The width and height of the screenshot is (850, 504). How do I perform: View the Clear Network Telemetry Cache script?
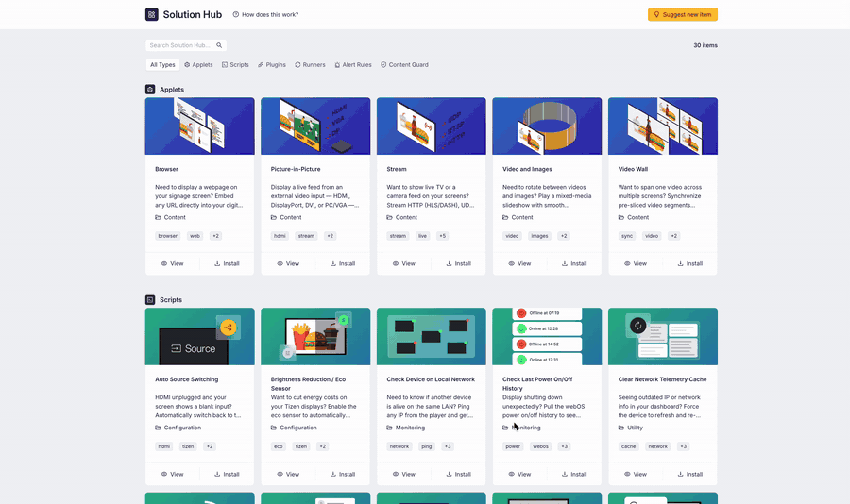coord(636,474)
